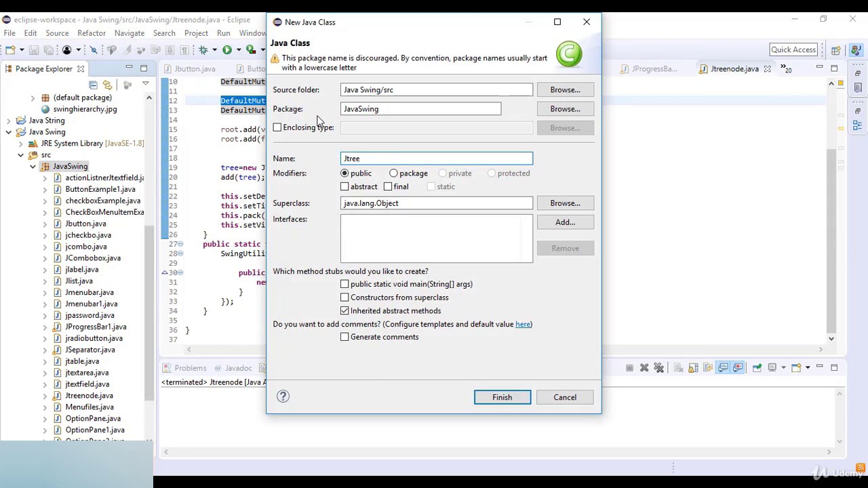Open the File menu
This screenshot has height=488, width=868.
pyautogui.click(x=9, y=33)
